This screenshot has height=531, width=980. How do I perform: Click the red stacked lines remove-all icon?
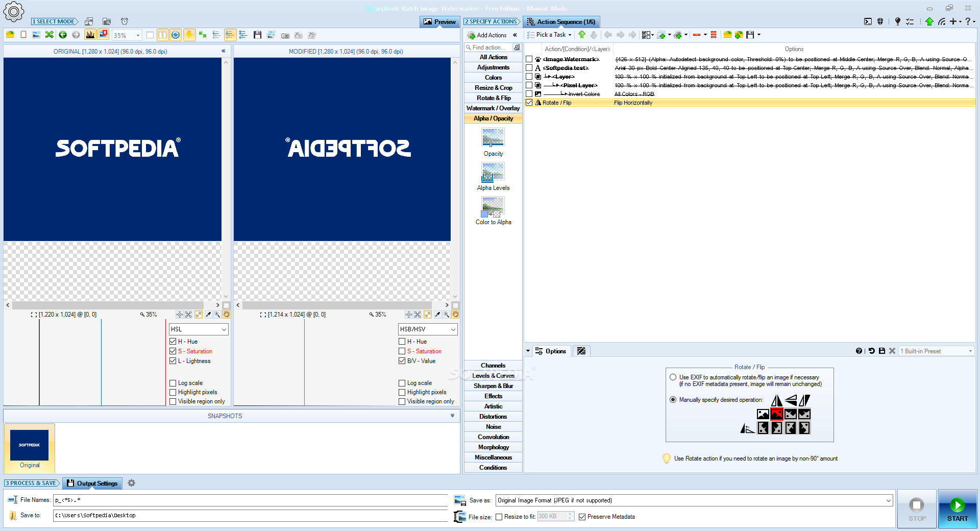tap(714, 35)
